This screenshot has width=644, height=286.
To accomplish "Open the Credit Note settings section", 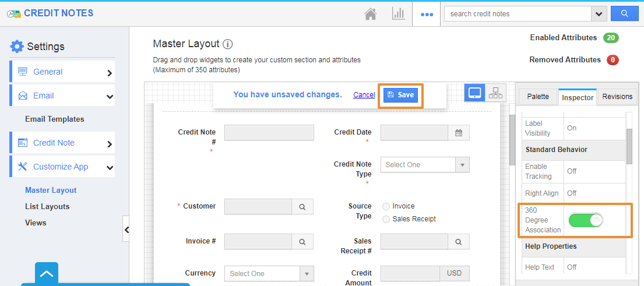I will click(x=62, y=143).
